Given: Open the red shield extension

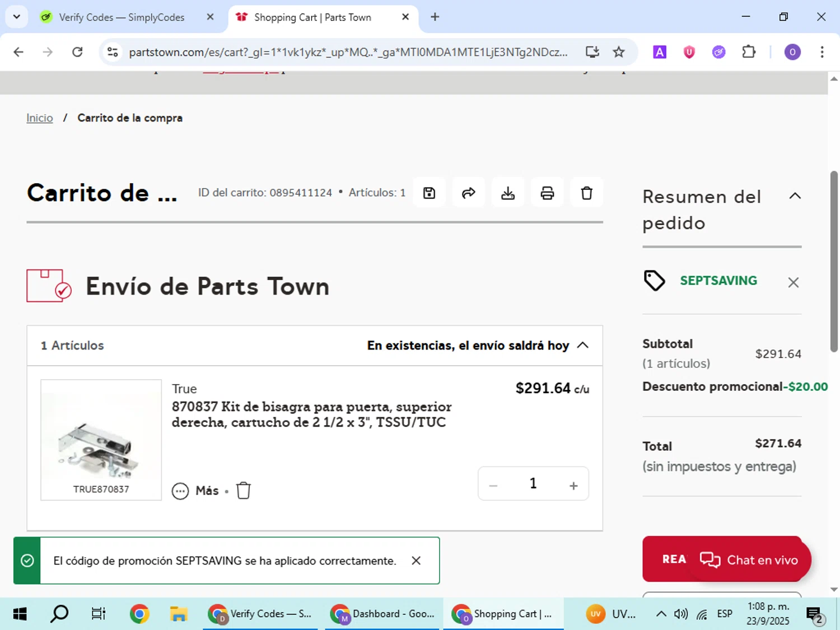Looking at the screenshot, I should 689,52.
